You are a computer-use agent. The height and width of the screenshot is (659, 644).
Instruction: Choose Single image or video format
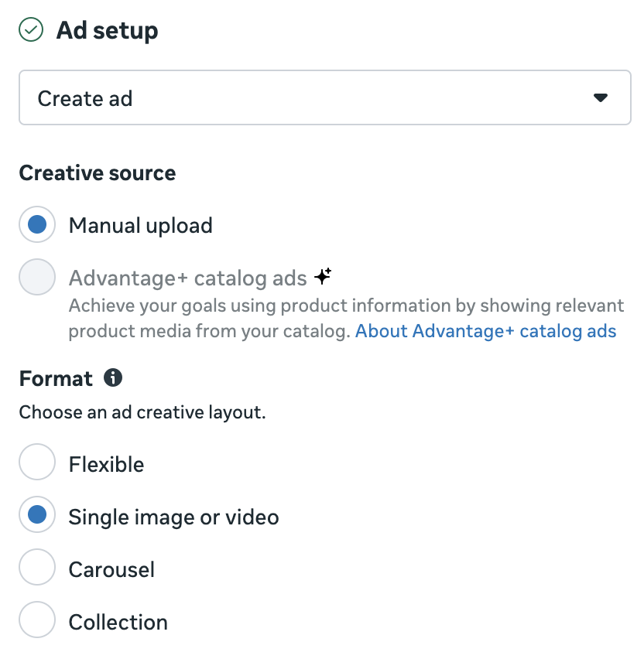[36, 514]
